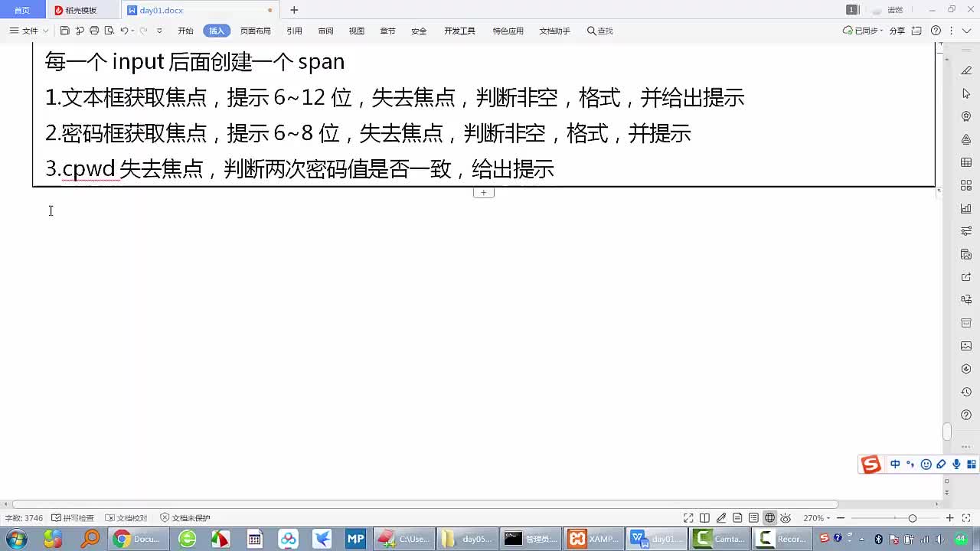Choose the selection arrow tool in right sidebar

[966, 93]
